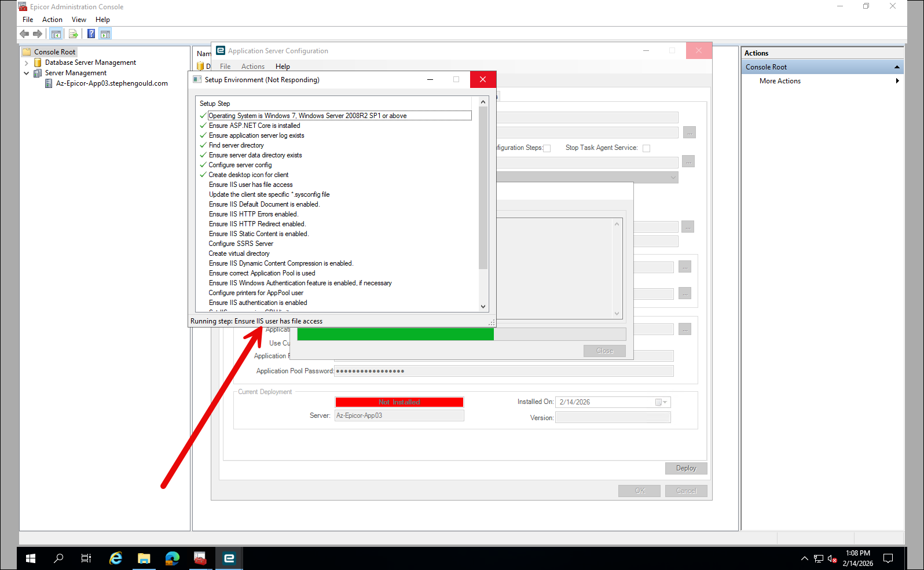Select the 'Create virtual directory' setup step

click(239, 253)
